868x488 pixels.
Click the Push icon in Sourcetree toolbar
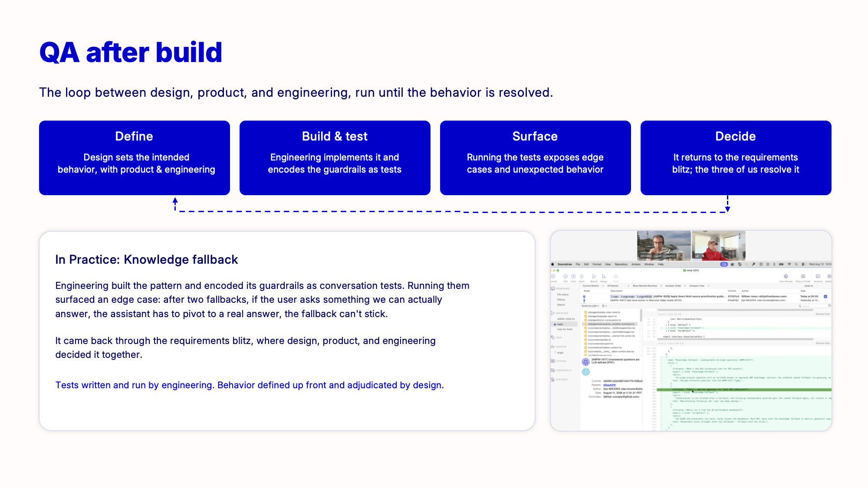(573, 276)
